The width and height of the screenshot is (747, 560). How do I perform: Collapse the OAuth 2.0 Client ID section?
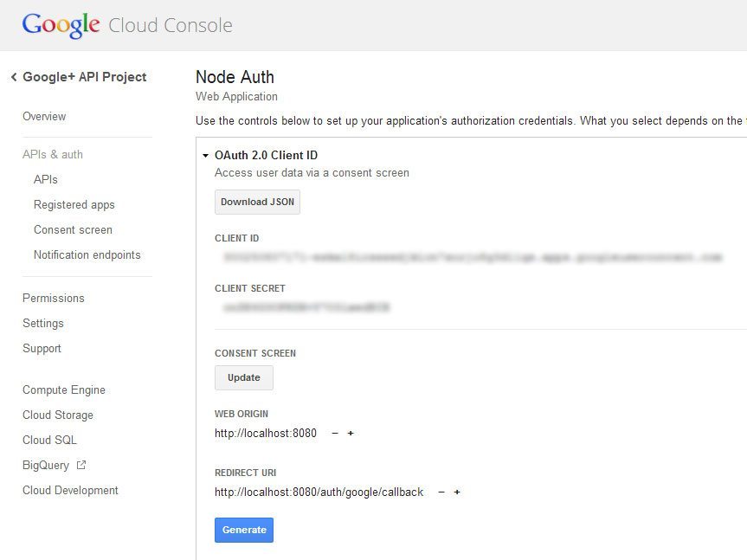click(206, 156)
